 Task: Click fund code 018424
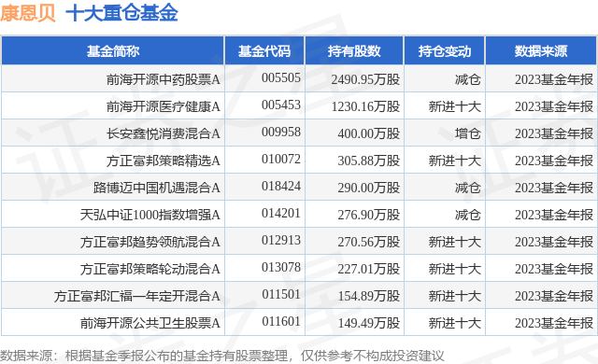click(281, 186)
